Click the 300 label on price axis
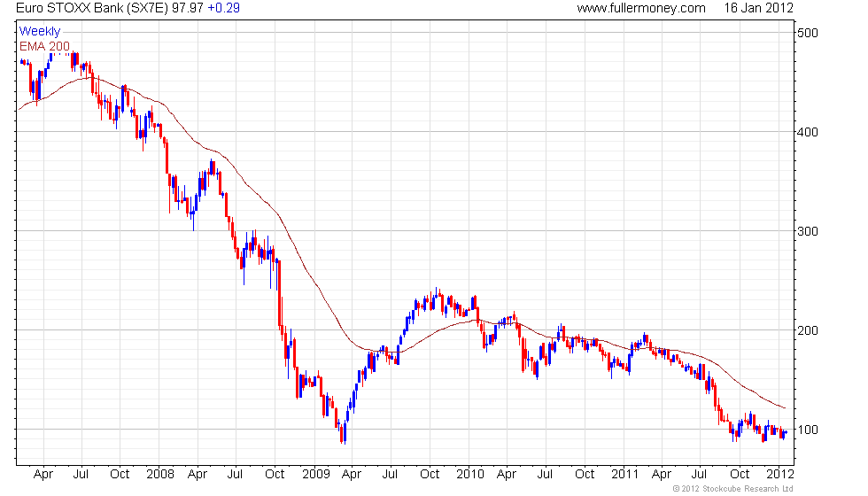The image size is (868, 496). (x=807, y=231)
